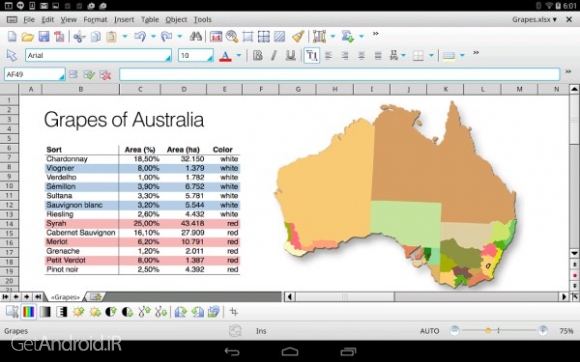This screenshot has height=362, width=580.
Task: Open the AF49 cell address dropdown
Action: (61, 77)
